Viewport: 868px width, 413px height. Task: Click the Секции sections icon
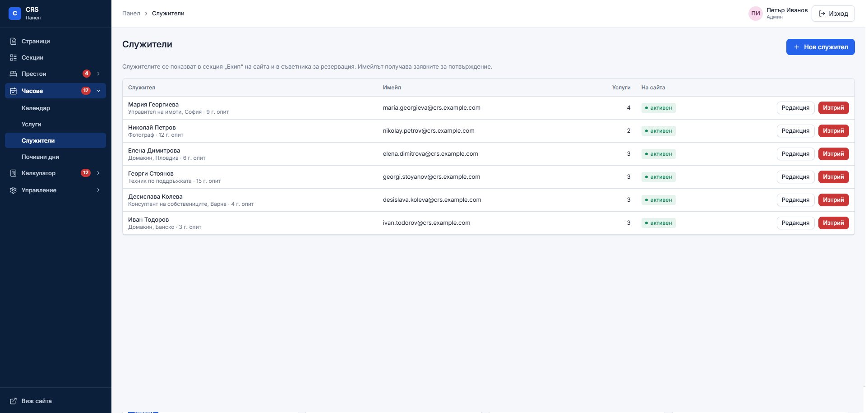[x=14, y=57]
